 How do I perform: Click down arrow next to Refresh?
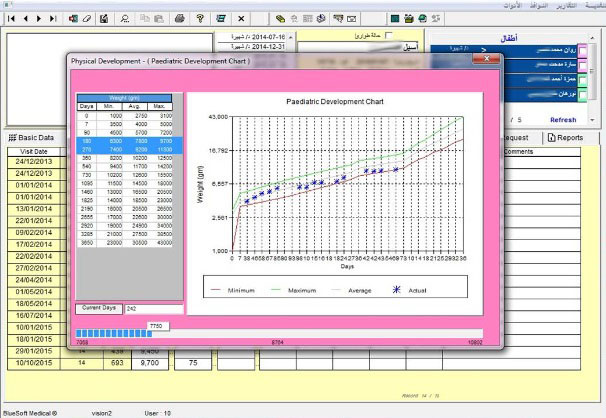(x=592, y=120)
